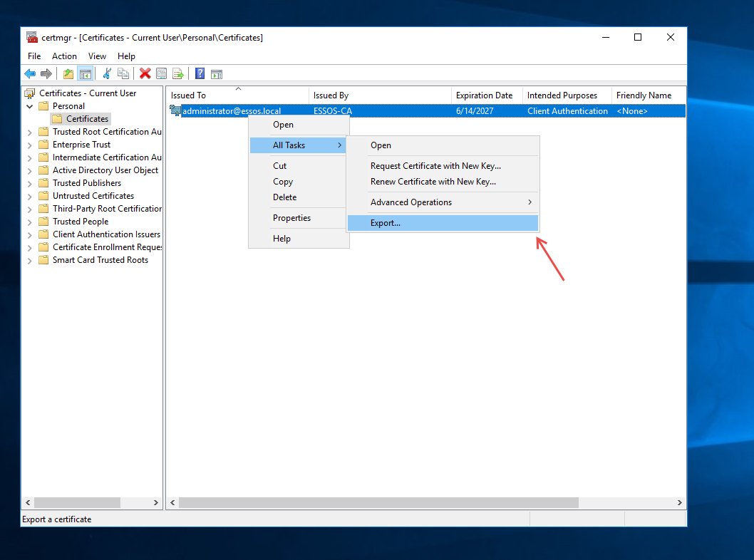Choose Properties from the context menu
The width and height of the screenshot is (754, 560).
(x=298, y=218)
